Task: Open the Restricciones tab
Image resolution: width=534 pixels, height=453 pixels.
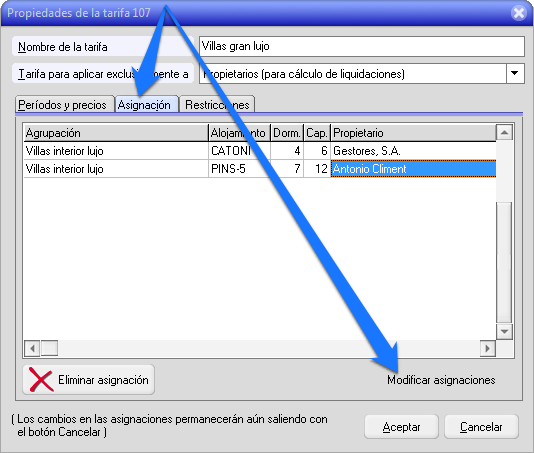Action: [217, 105]
